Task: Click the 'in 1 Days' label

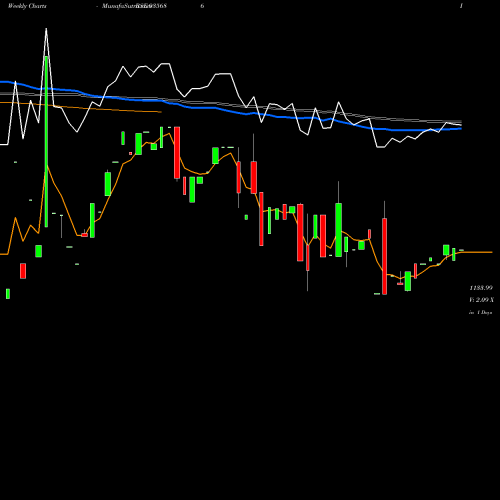Action: [480, 313]
